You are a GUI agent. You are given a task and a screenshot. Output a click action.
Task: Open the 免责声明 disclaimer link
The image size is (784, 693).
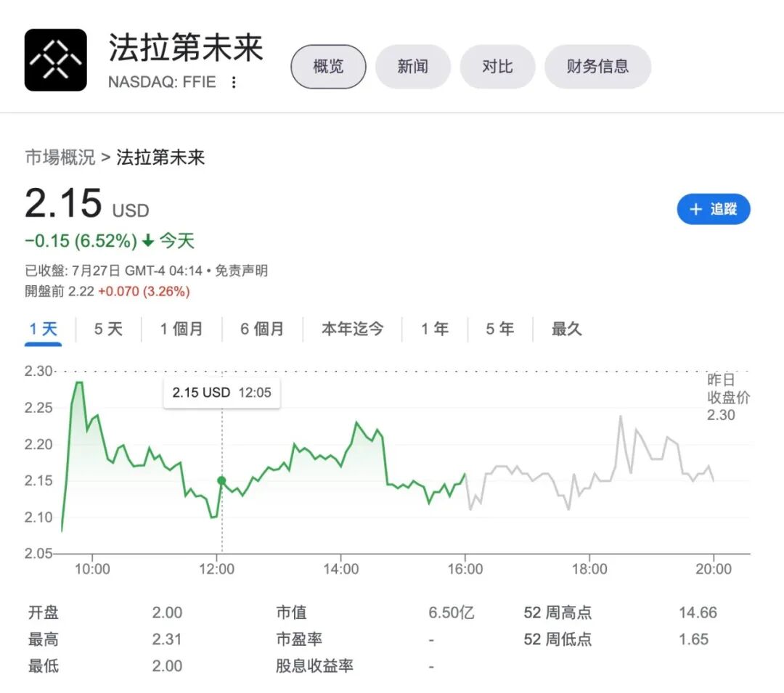pos(242,271)
